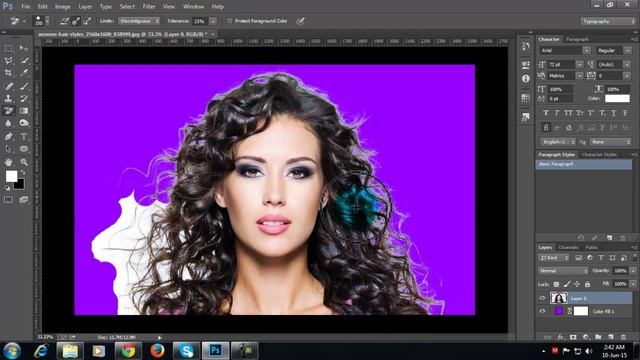Click Add a layer style fx icon

[x=561, y=337]
